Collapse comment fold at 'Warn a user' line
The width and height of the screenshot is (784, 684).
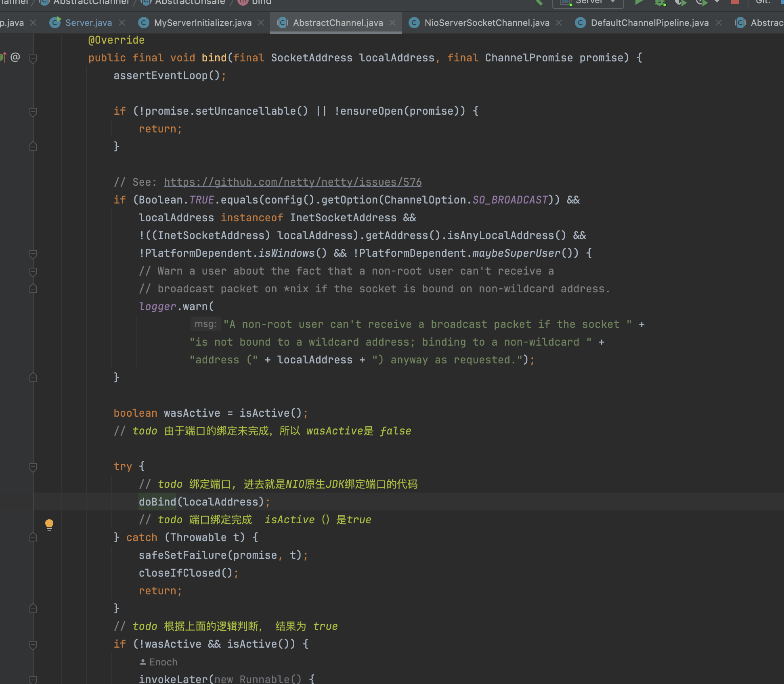(x=34, y=271)
